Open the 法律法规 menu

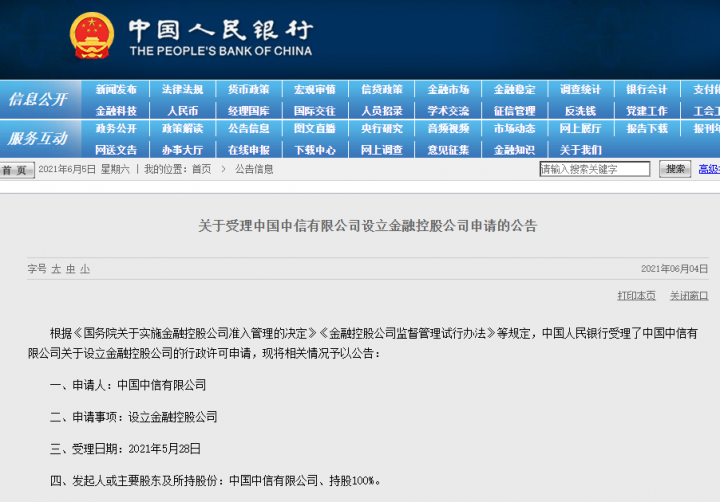point(182,90)
